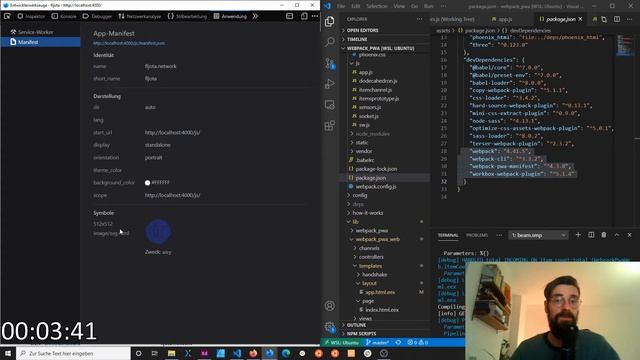Open app.js in the Explorer tree
Viewport: 640px width, 360px height.
pos(365,72)
